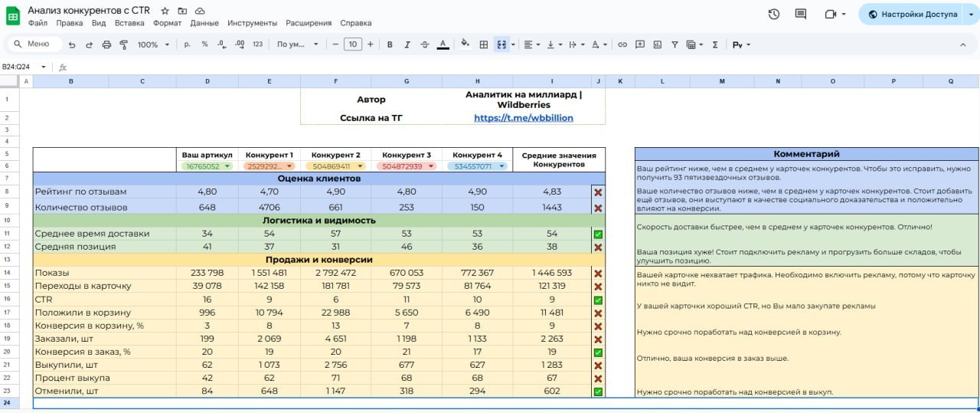Toggle bold formatting
The height and width of the screenshot is (413, 980).
pyautogui.click(x=390, y=44)
